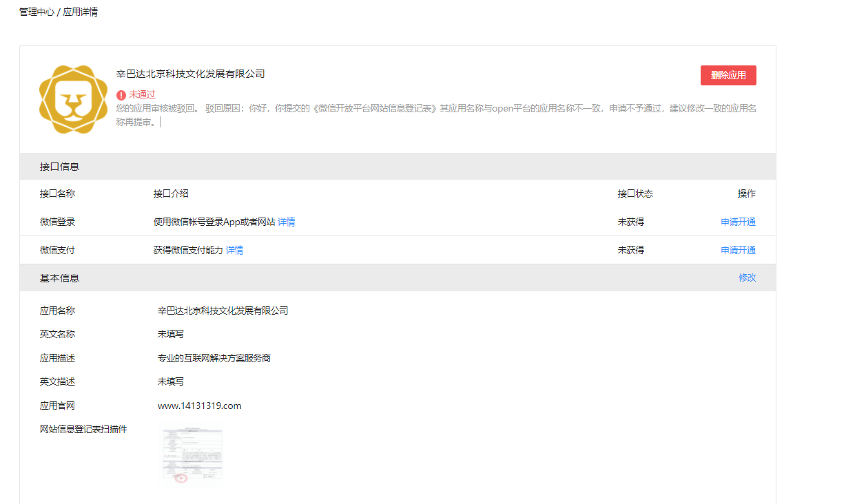Click the 获得微信支付能力 description
866x504 pixels.
pyautogui.click(x=188, y=250)
